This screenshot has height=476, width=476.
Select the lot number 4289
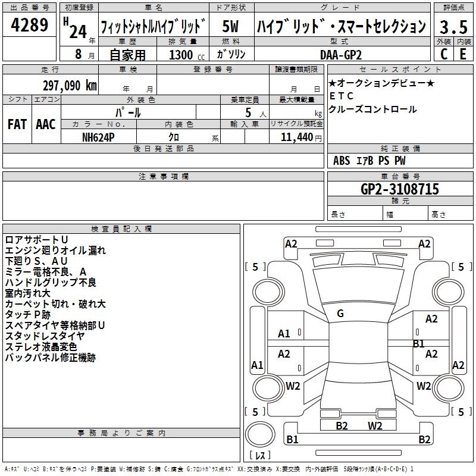click(x=30, y=26)
